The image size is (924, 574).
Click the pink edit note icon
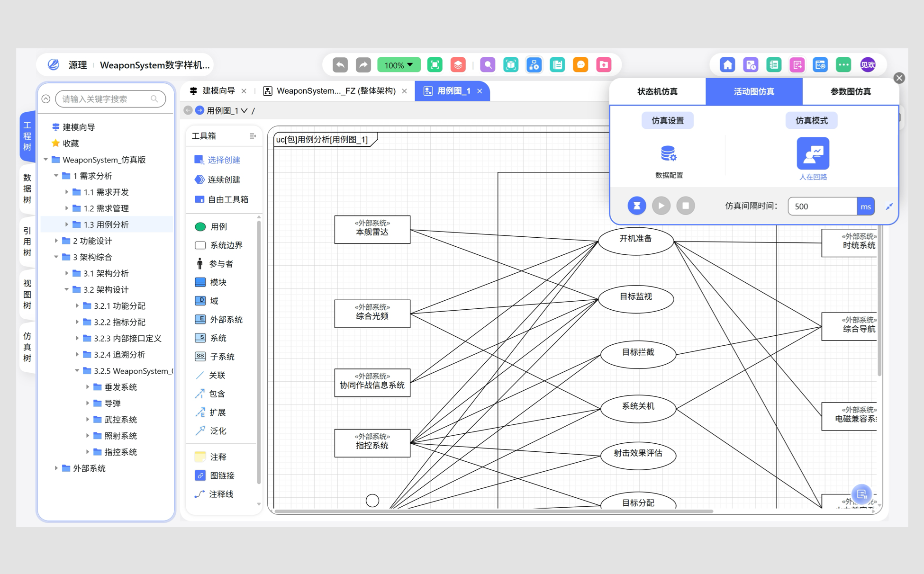point(797,65)
